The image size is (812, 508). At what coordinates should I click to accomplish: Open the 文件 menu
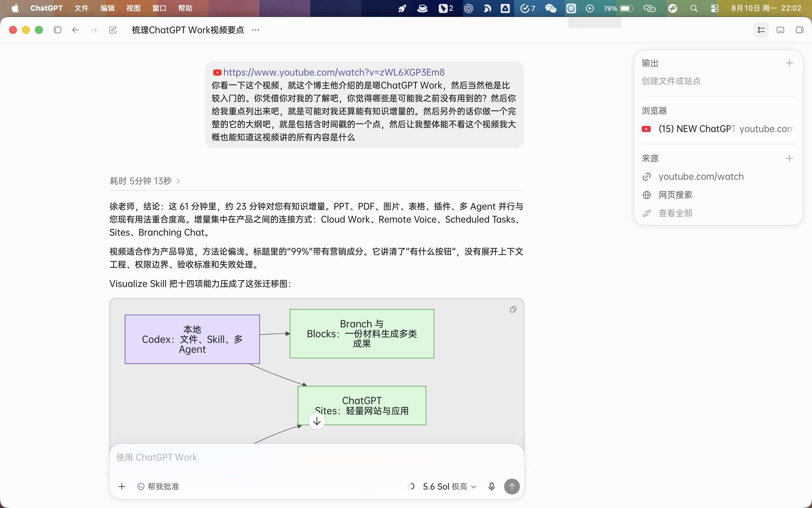tap(81, 8)
